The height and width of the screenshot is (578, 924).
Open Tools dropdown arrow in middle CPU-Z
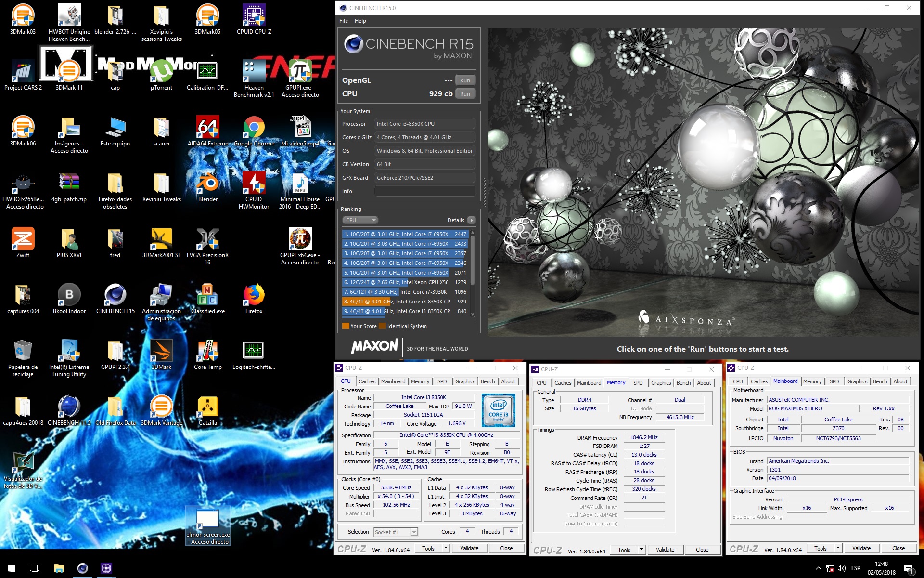point(642,550)
